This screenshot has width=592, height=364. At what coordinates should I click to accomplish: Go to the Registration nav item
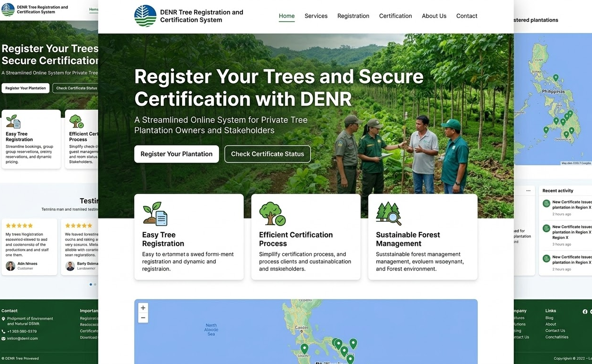(x=353, y=16)
